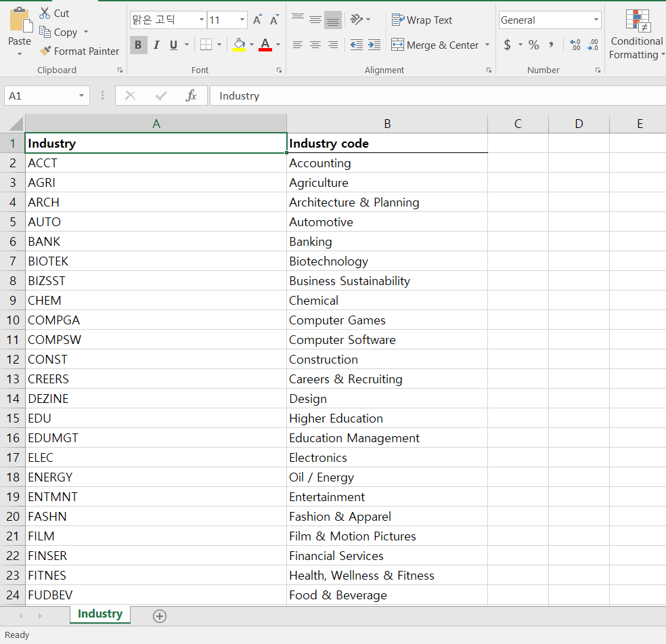Select column D header
Image resolution: width=666 pixels, height=644 pixels.
click(x=579, y=124)
